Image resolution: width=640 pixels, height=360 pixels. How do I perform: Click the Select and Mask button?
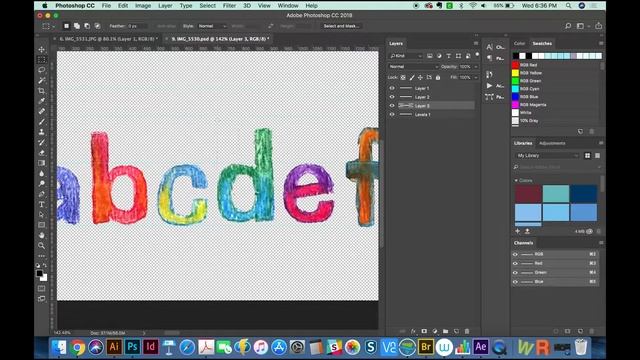(341, 26)
